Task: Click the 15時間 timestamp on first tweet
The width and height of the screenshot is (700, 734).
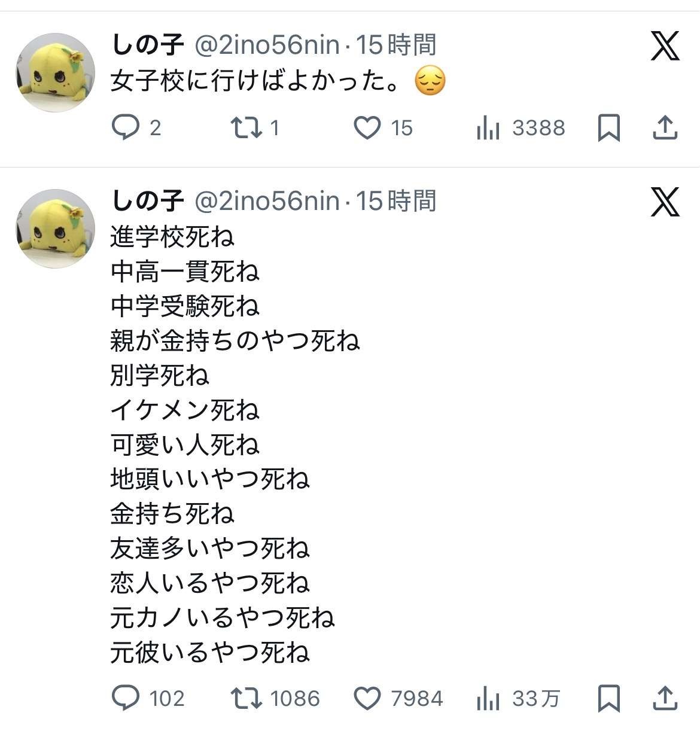Action: [x=396, y=45]
